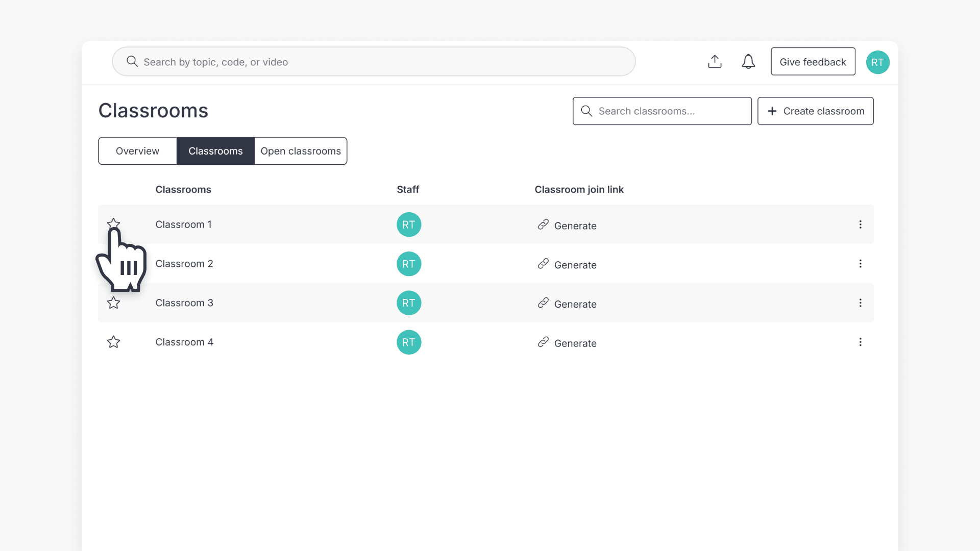Generate the join link for Classroom 4
Screen dimensions: 980x551
click(x=574, y=343)
